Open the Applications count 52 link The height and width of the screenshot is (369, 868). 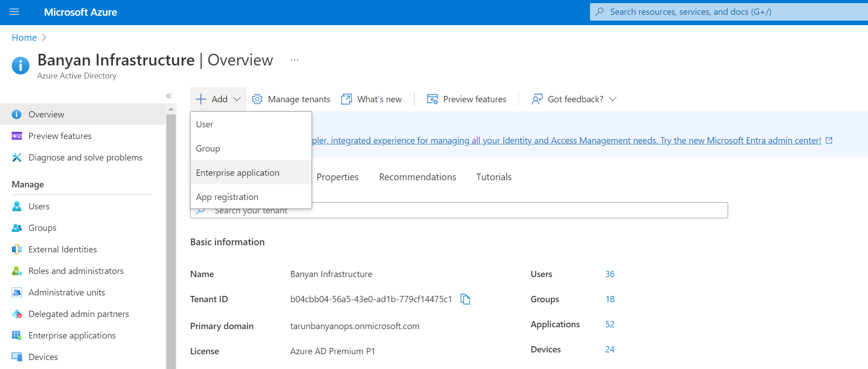pos(610,324)
